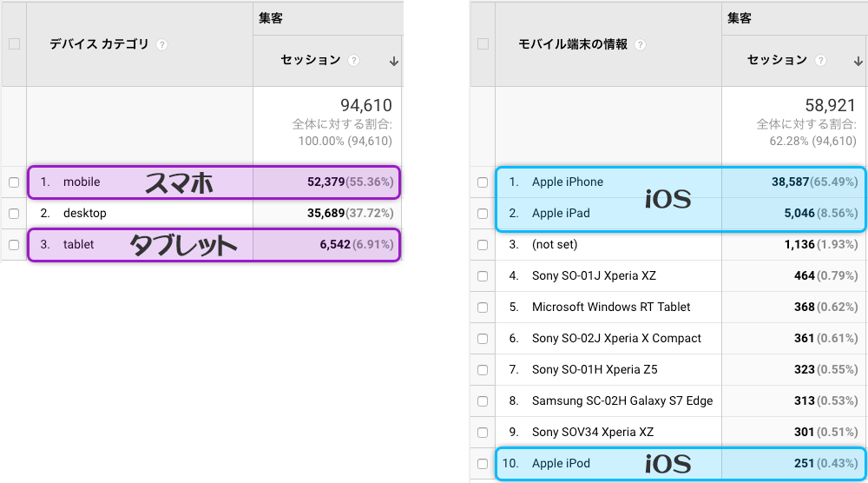Click Apple iPhone sessions value 38,587
The image size is (868, 483).
[791, 182]
